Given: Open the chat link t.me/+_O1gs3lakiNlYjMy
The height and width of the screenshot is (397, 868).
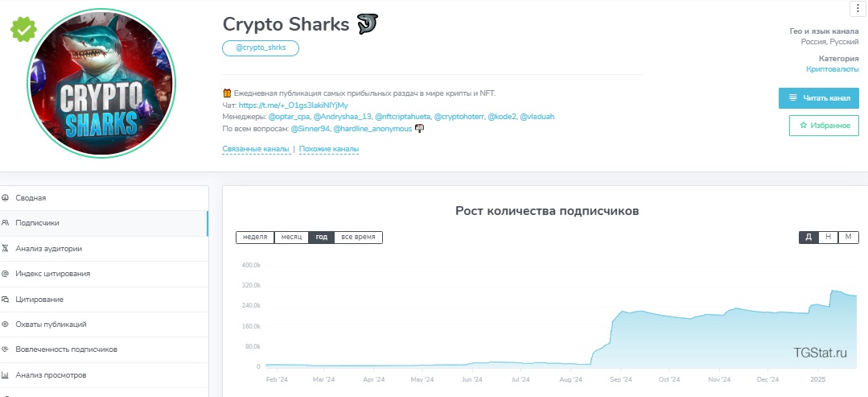Looking at the screenshot, I should click(294, 105).
